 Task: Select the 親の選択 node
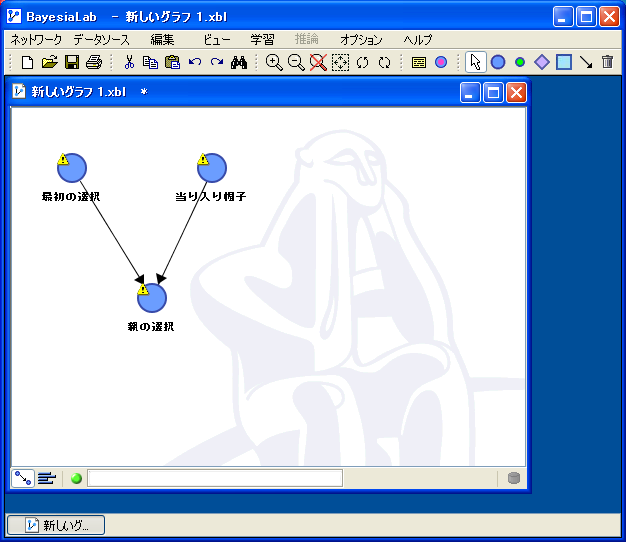pos(152,298)
